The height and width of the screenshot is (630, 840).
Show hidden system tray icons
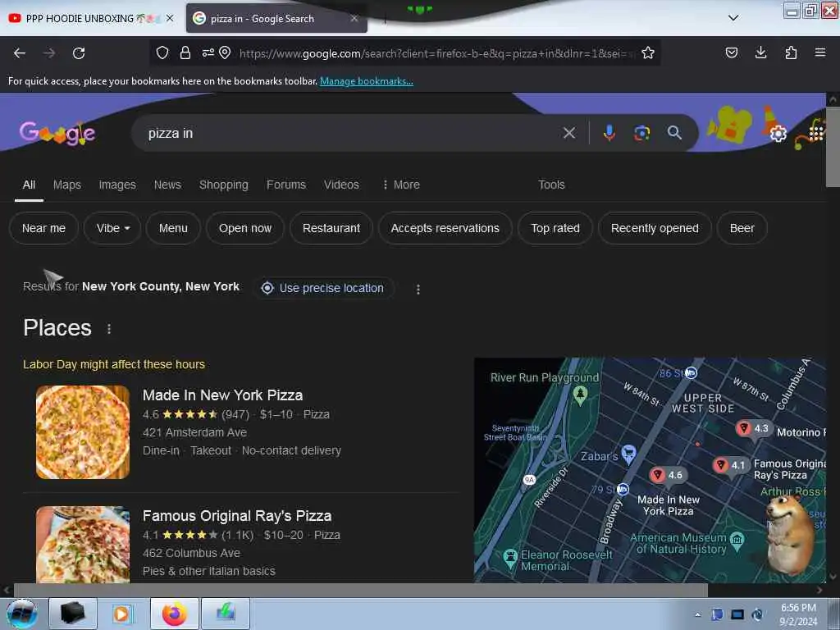[697, 614]
